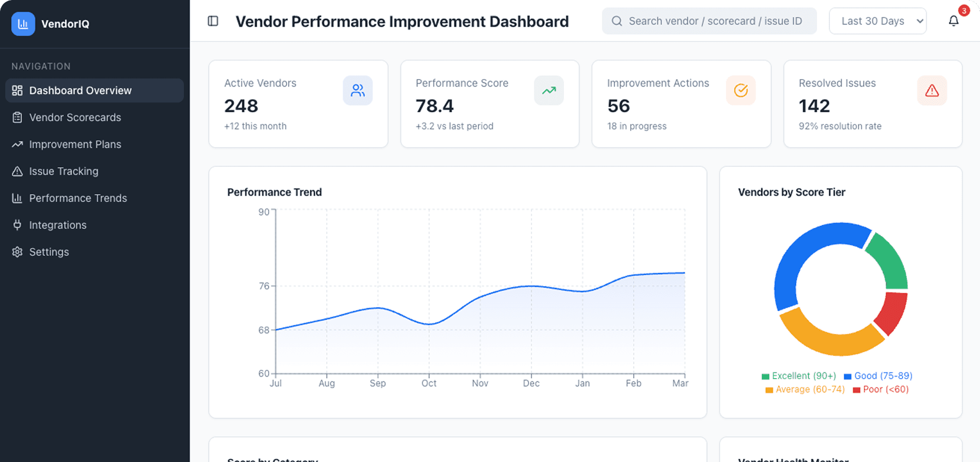Click the dashboard page title heading
This screenshot has width=980, height=462.
click(402, 22)
